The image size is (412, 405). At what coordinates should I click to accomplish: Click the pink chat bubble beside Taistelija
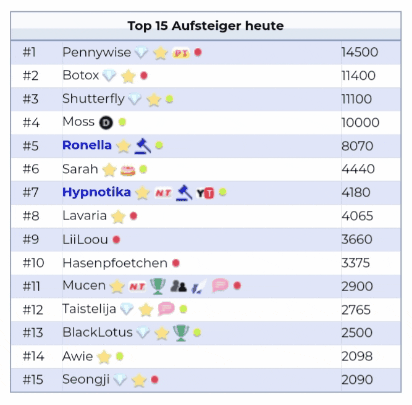click(166, 309)
